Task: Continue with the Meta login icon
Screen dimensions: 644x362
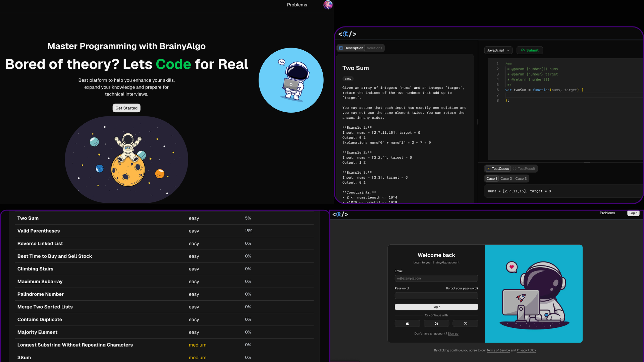Action: point(465,323)
